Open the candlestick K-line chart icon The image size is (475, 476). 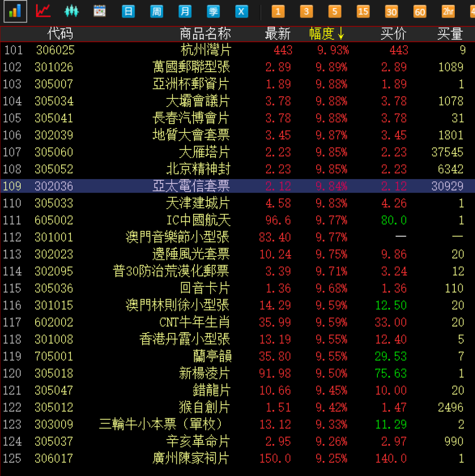coord(72,11)
